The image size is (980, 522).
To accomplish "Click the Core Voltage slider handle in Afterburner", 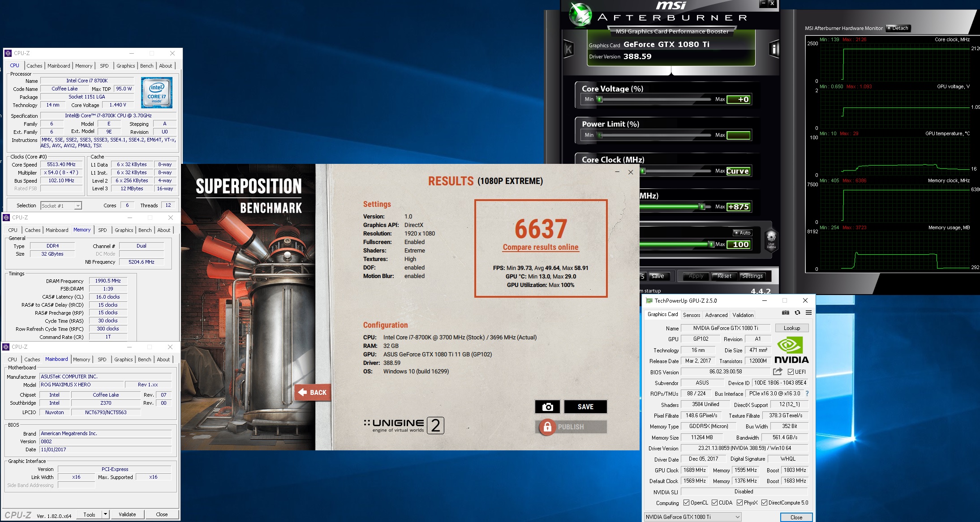I will tap(600, 99).
